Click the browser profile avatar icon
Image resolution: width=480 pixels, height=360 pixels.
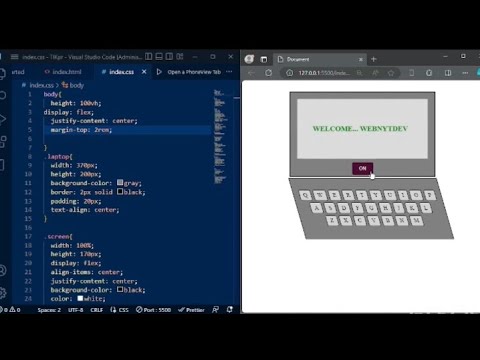click(249, 59)
